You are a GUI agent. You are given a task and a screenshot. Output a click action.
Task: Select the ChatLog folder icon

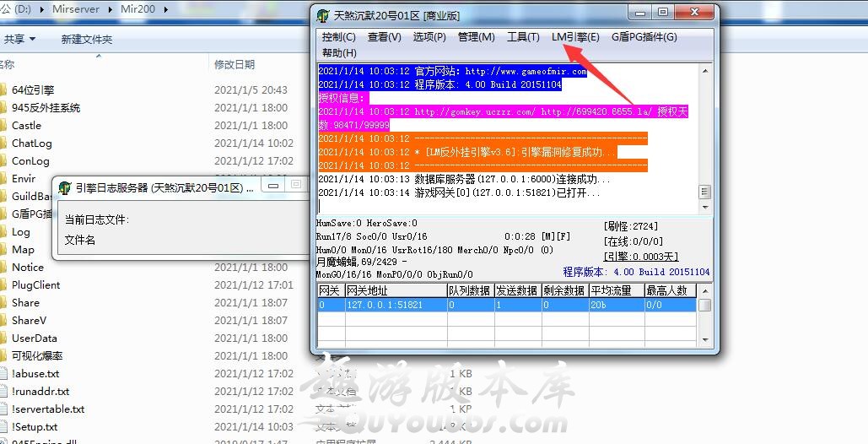pos(3,143)
